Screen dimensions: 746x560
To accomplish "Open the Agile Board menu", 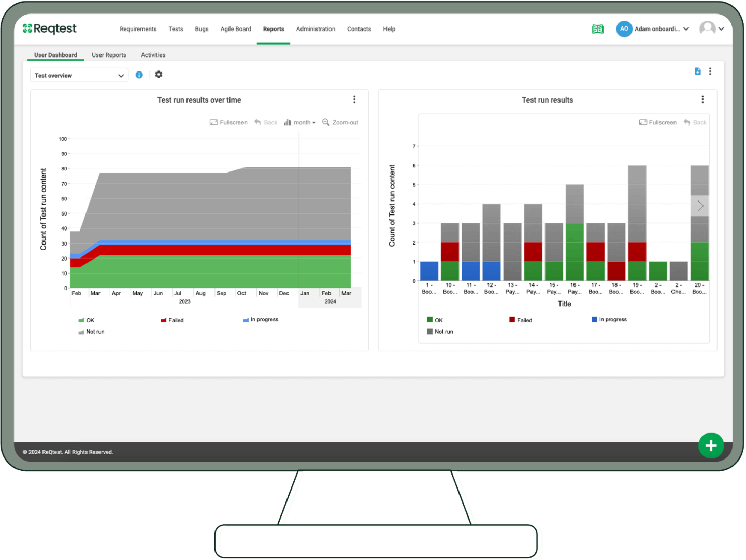I will [236, 29].
